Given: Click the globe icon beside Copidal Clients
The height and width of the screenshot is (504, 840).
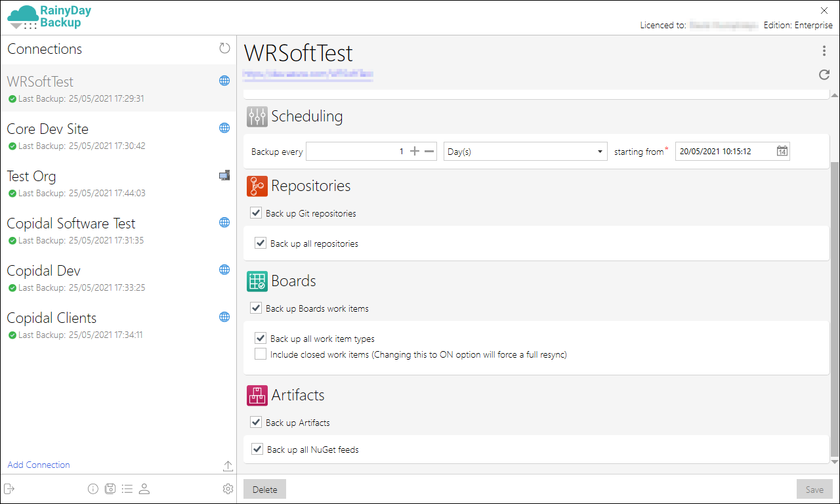Looking at the screenshot, I should tap(224, 317).
